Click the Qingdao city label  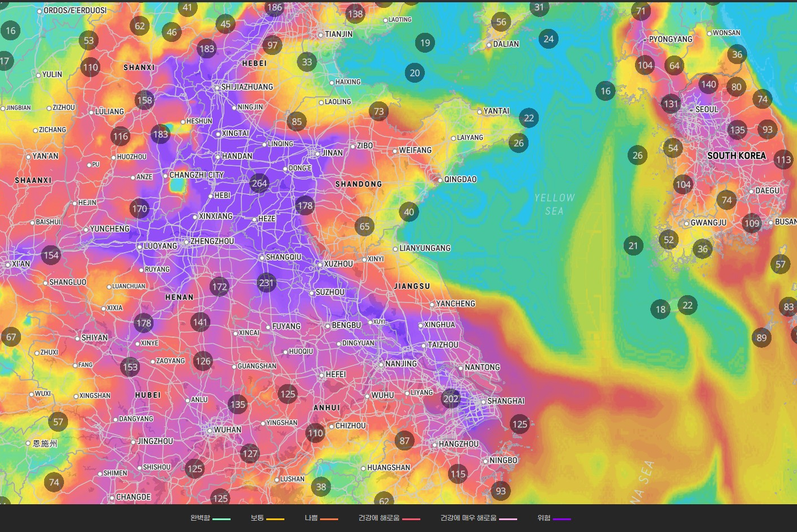(460, 180)
